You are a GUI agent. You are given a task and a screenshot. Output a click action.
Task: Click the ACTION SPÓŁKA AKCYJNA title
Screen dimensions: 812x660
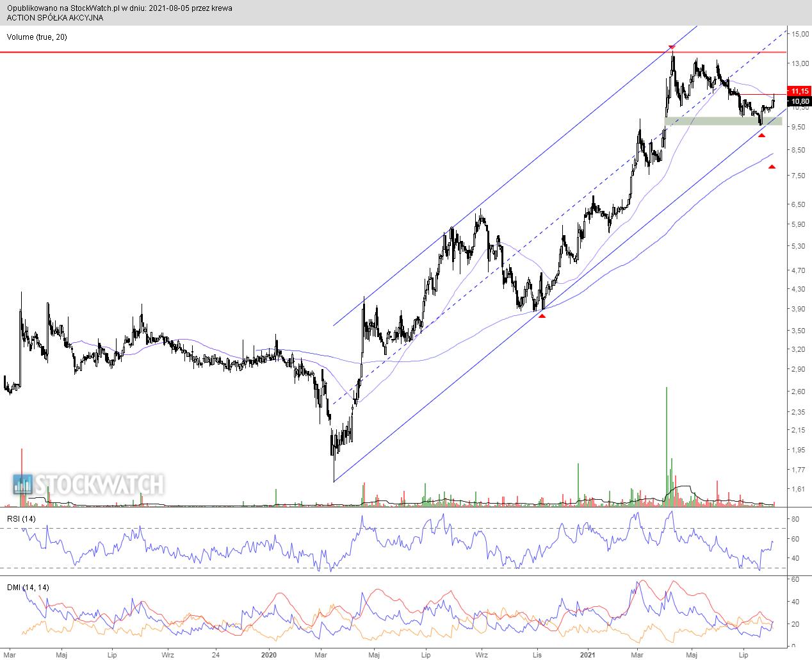click(55, 18)
